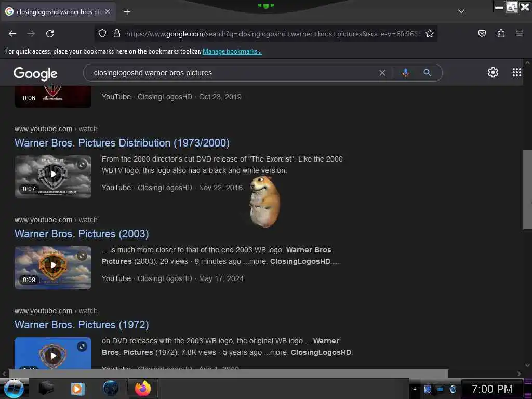
Task: Click the hamster desktop pet
Action: [x=264, y=202]
